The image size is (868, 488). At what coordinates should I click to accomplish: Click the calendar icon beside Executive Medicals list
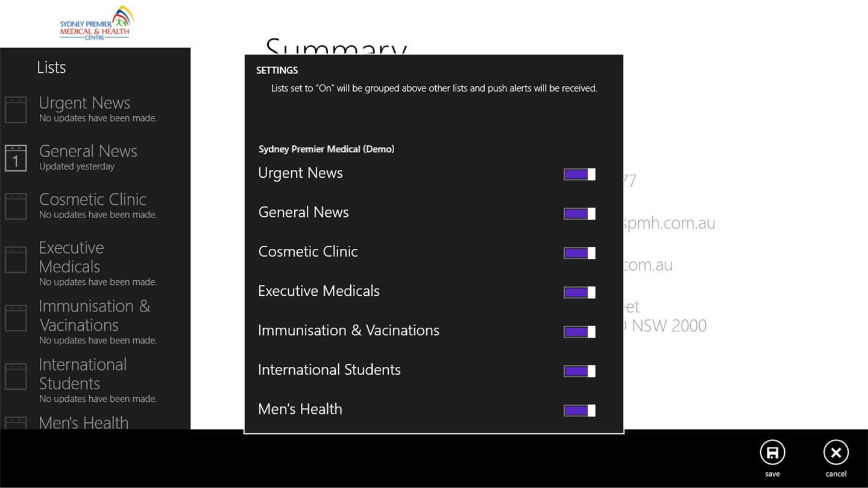(16, 260)
